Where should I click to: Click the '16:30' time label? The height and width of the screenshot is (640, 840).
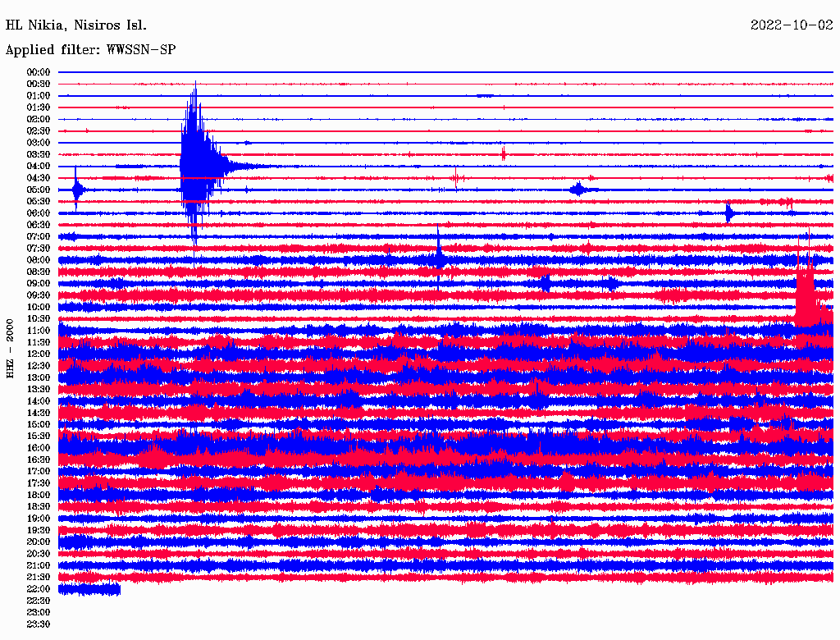pos(38,460)
